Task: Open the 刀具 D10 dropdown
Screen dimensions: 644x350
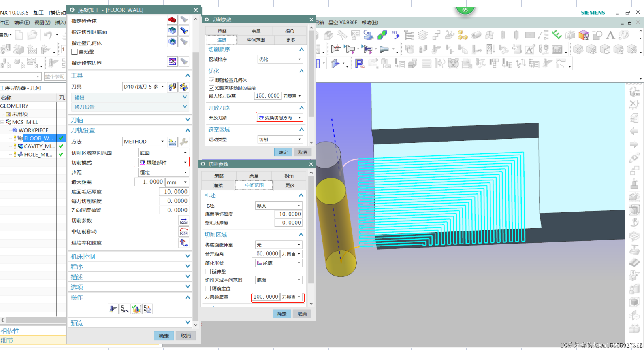Action: coord(144,87)
